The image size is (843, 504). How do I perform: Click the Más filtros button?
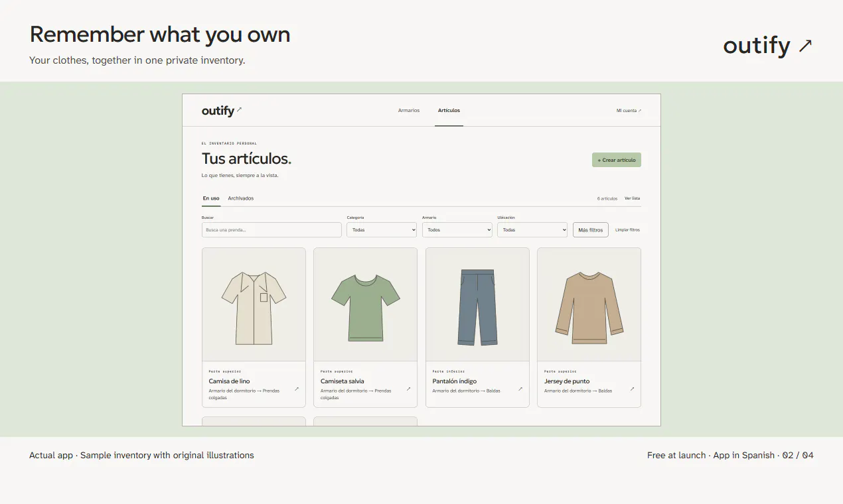point(591,229)
